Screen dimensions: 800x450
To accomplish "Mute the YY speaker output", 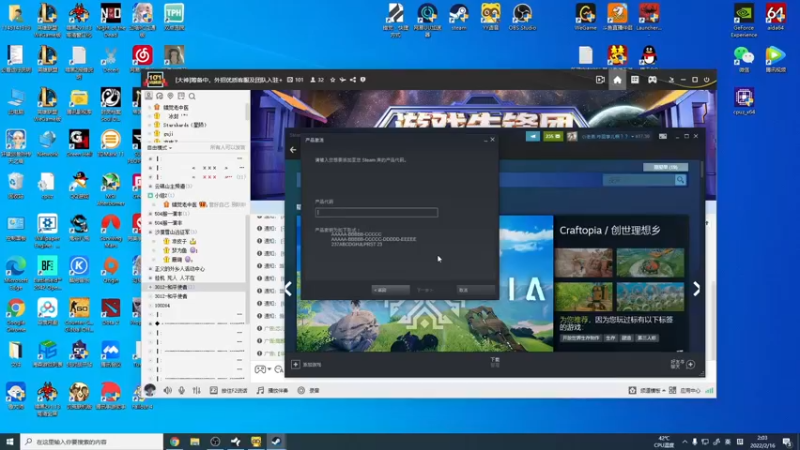I will [x=167, y=390].
